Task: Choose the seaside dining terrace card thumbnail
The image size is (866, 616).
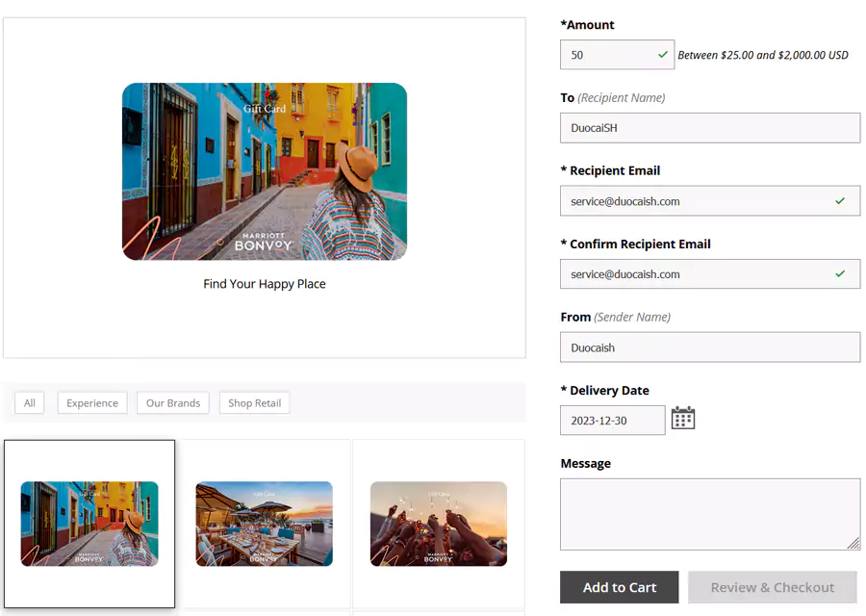Action: [264, 524]
